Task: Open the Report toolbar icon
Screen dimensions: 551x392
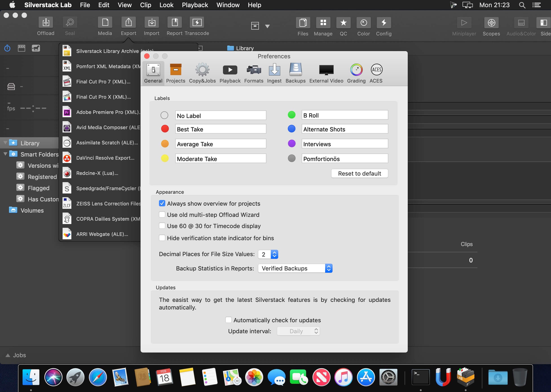Action: 174,22
